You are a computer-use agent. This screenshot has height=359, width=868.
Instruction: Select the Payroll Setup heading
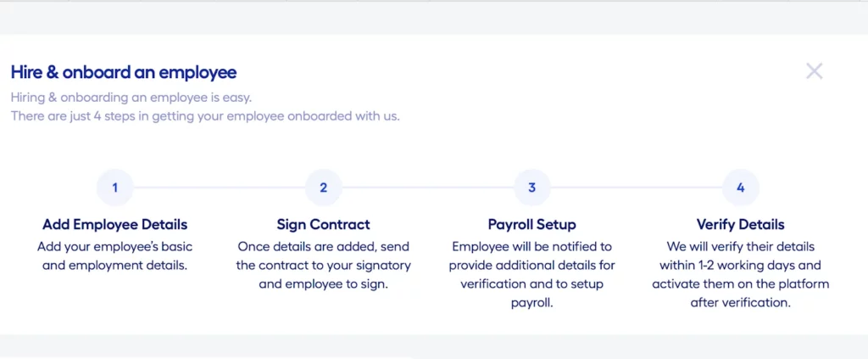pos(532,224)
